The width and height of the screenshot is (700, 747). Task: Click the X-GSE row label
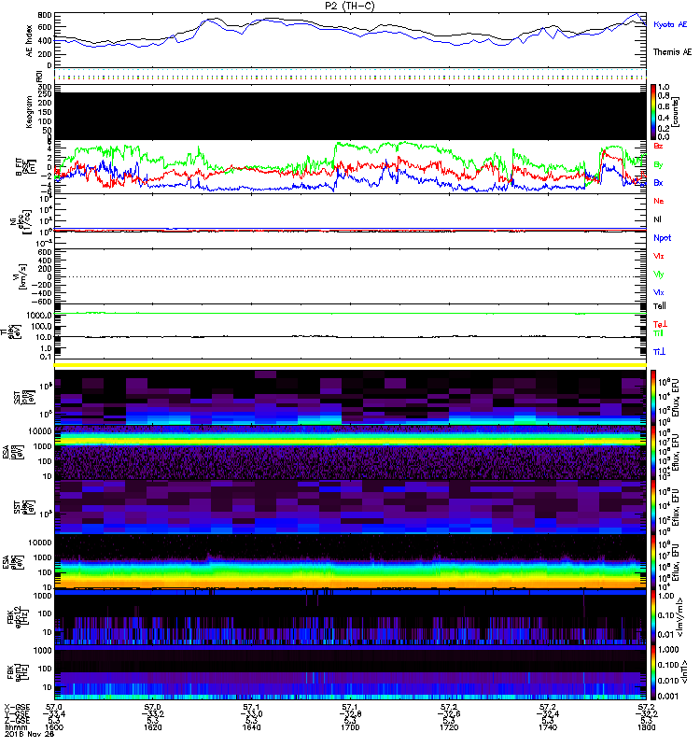click(17, 708)
